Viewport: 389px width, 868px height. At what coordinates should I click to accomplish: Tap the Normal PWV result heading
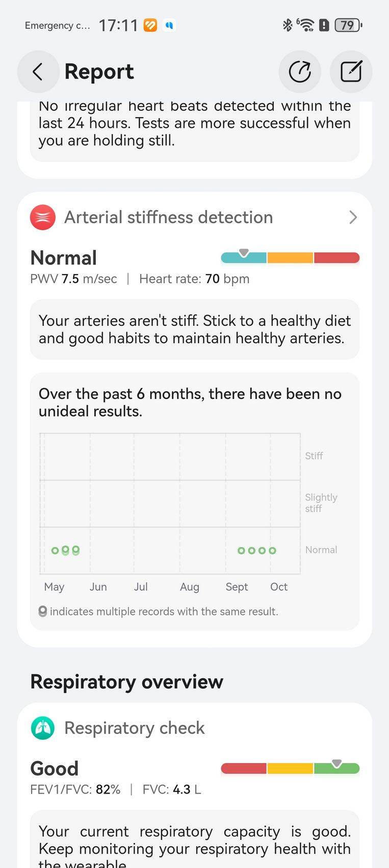point(64,258)
